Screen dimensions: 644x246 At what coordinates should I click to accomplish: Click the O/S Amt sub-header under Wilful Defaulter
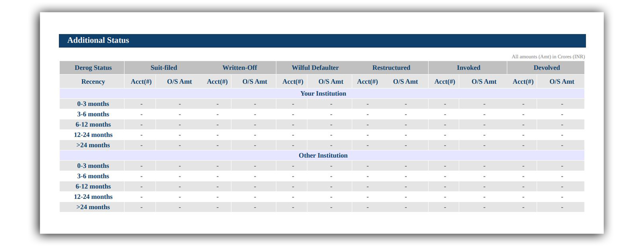331,82
